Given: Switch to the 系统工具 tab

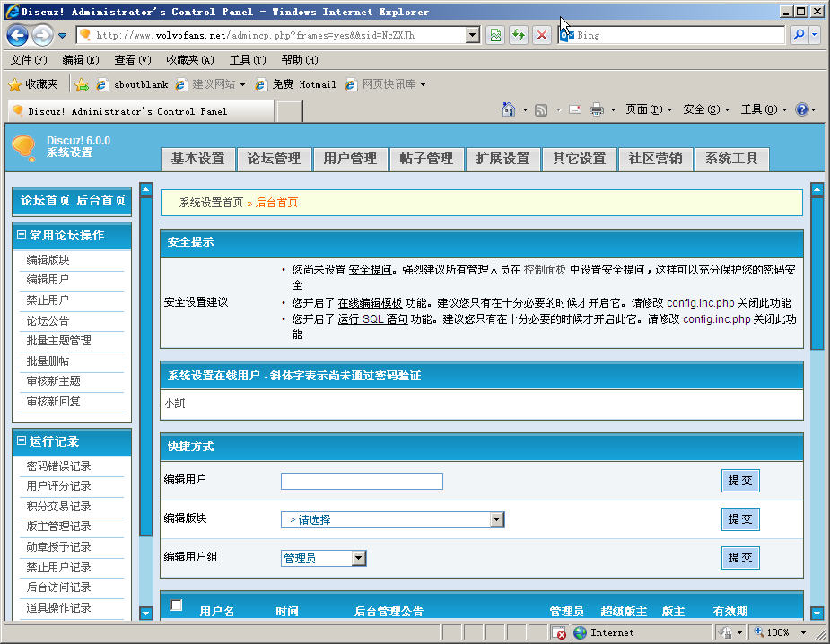Looking at the screenshot, I should 731,159.
